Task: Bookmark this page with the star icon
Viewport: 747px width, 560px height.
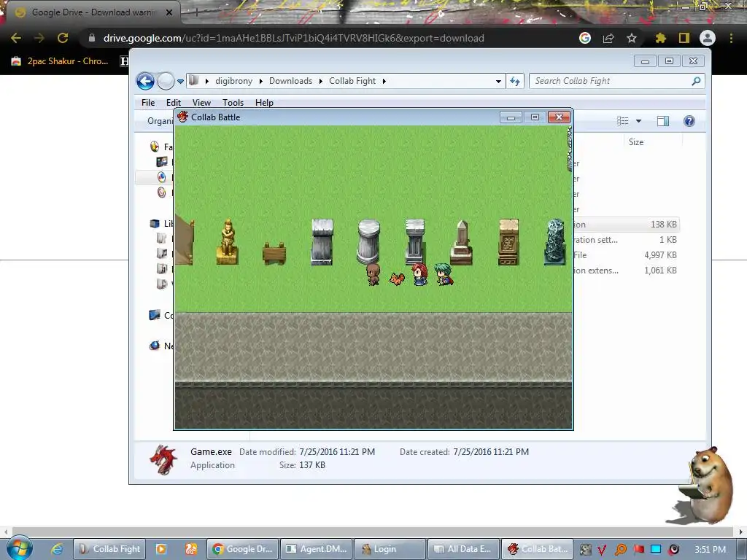Action: [632, 38]
